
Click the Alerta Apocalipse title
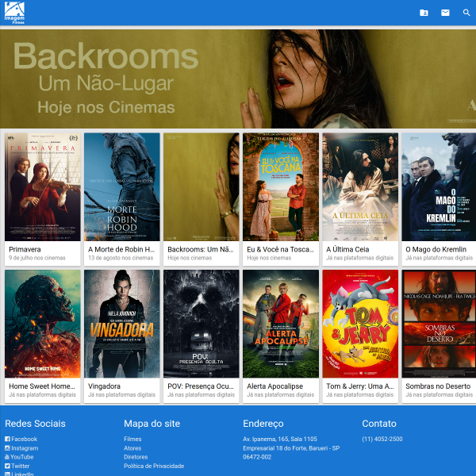point(275,386)
